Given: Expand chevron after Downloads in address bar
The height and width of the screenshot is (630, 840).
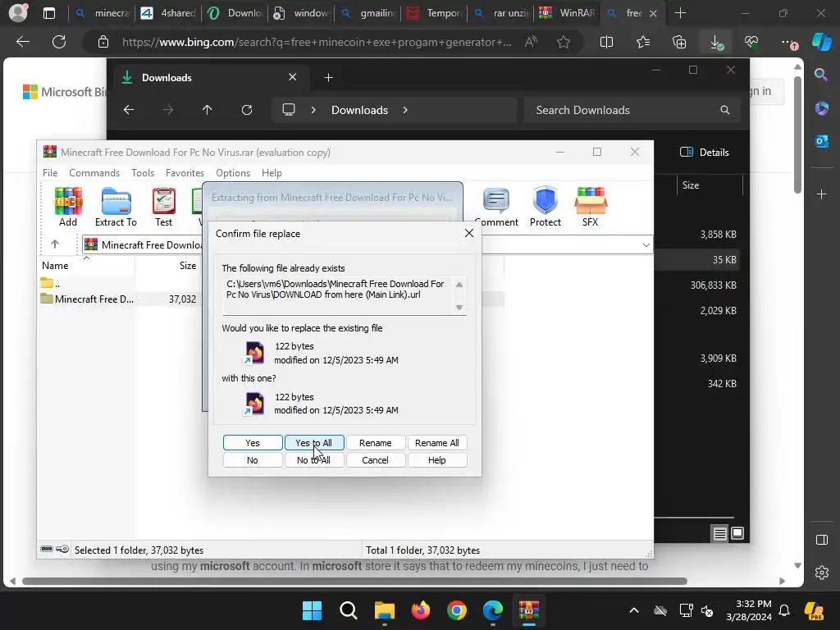Looking at the screenshot, I should [x=405, y=110].
